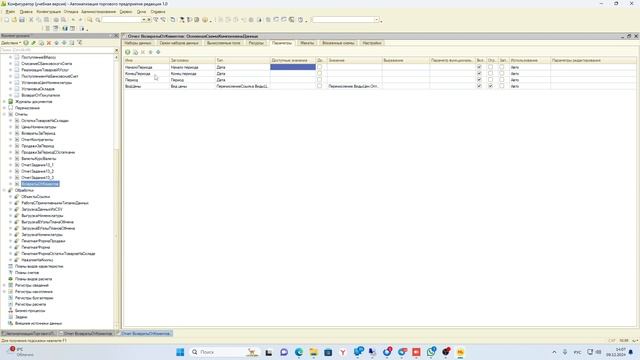640x360 pixels.
Task: Click highlighted Доступные значения cell of НачалоПериода
Action: [x=293, y=67]
